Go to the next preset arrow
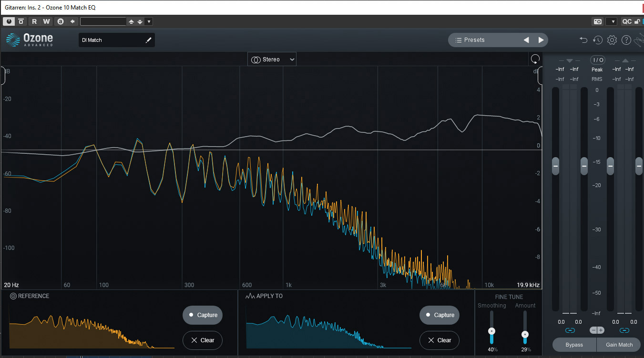The image size is (644, 358). pyautogui.click(x=541, y=40)
